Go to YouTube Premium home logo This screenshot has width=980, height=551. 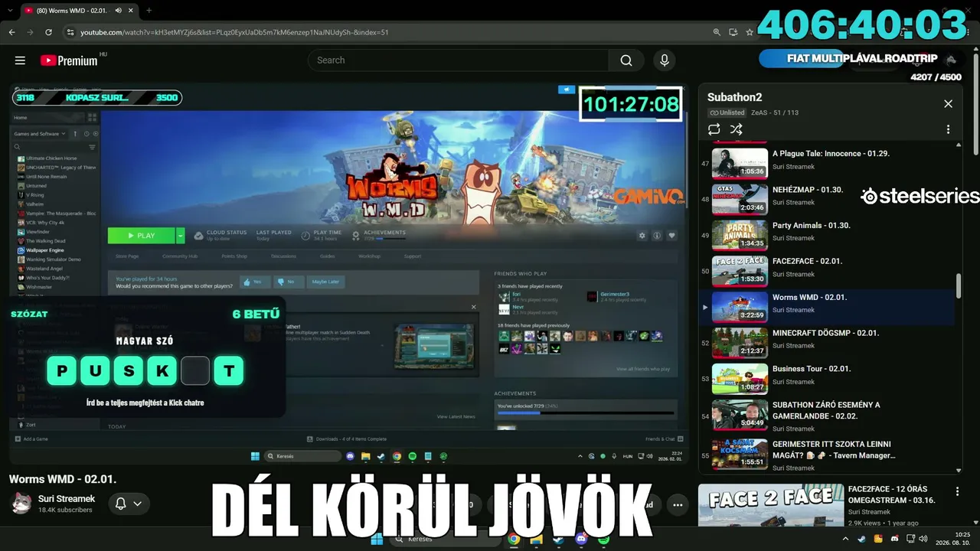click(69, 60)
